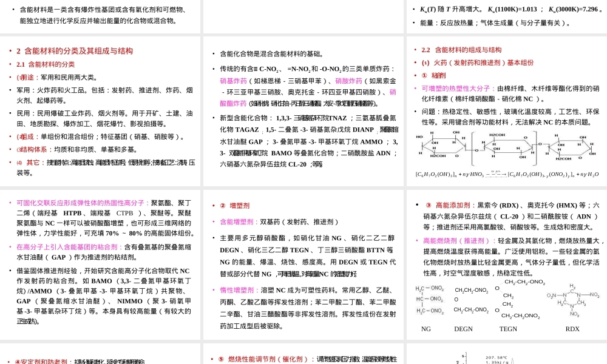Click the pink term 惰性增塑剂

click(x=237, y=290)
